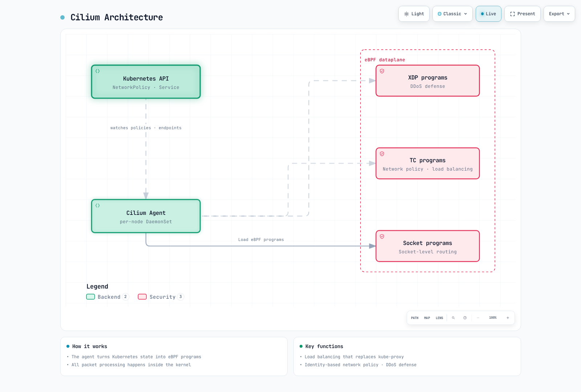Select the TC programs node
The image size is (581, 392).
(428, 163)
